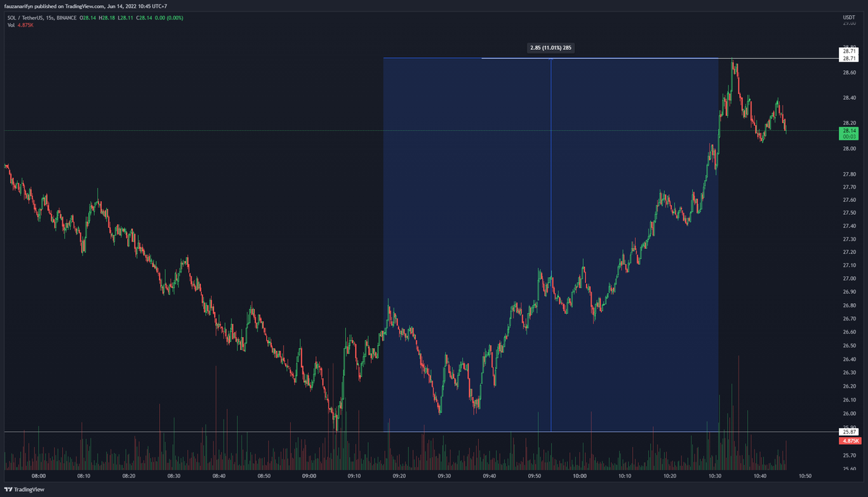Image resolution: width=868 pixels, height=497 pixels.
Task: Click the 10:20 time axis label
Action: pyautogui.click(x=670, y=476)
